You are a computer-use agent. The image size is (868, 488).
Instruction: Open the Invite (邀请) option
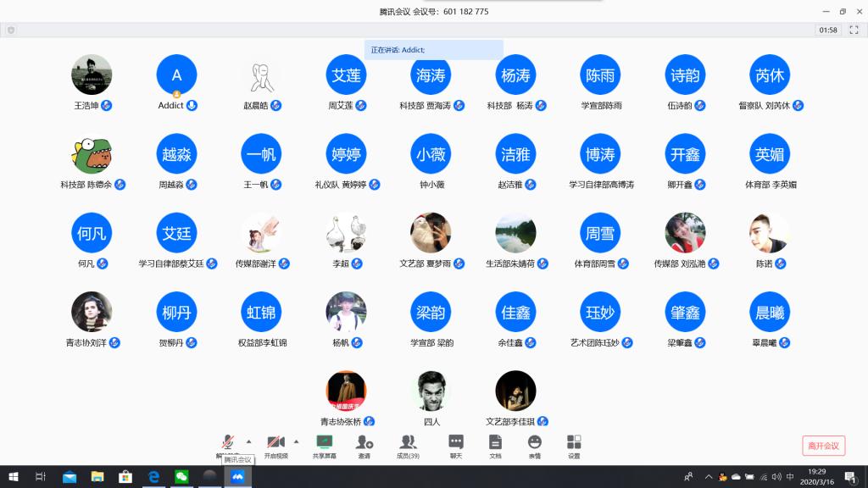point(364,444)
